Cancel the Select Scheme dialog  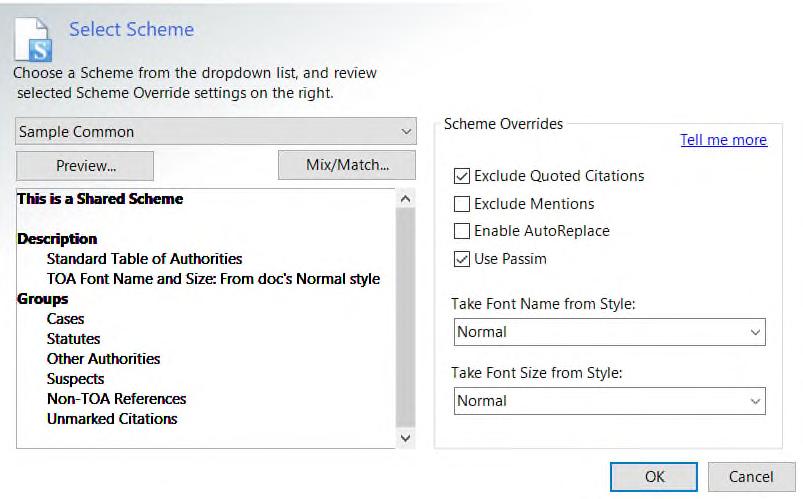(x=751, y=477)
